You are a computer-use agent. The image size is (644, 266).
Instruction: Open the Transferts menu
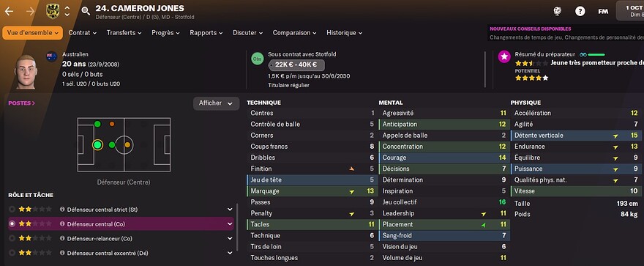[x=124, y=33]
